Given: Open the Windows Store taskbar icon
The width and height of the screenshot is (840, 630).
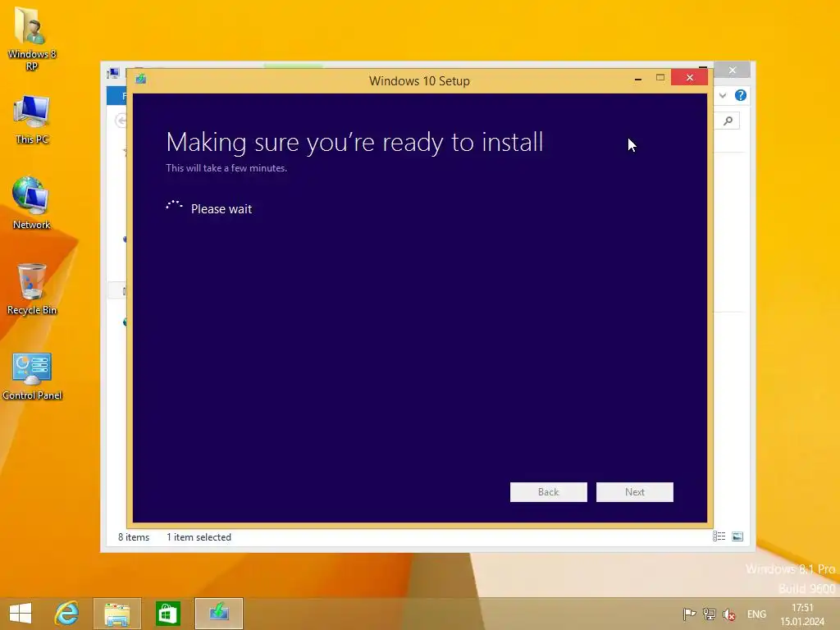Looking at the screenshot, I should click(x=167, y=614).
